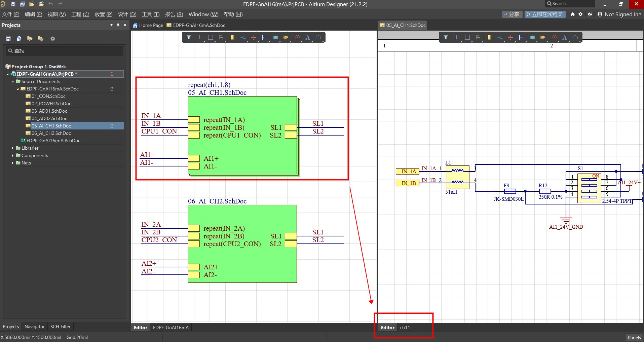This screenshot has height=342, width=644.
Task: Select Place Wire tool in right editor toolbar
Action: (500, 37)
